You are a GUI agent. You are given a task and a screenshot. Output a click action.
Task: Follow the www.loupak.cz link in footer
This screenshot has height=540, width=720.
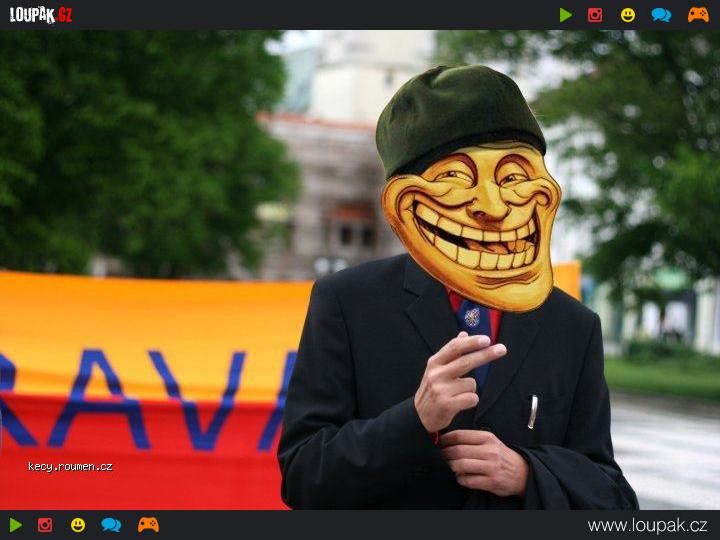pos(647,525)
